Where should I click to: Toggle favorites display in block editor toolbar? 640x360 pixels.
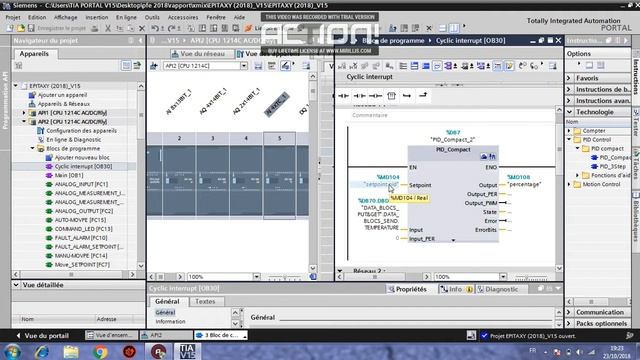point(509,66)
